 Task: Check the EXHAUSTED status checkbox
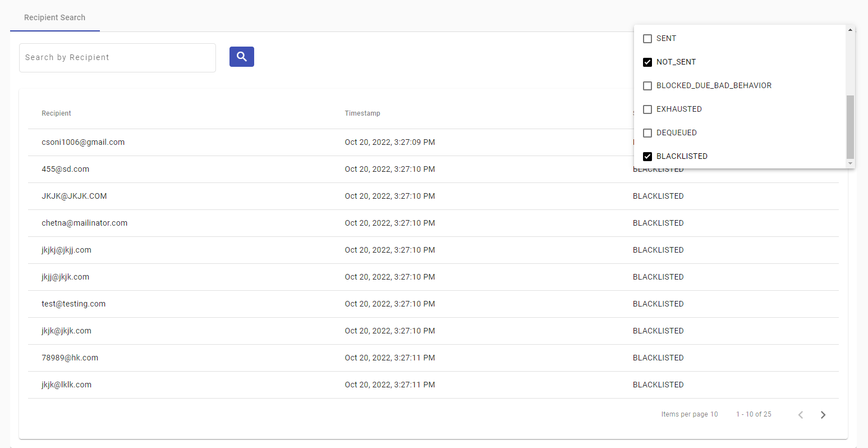tap(647, 109)
